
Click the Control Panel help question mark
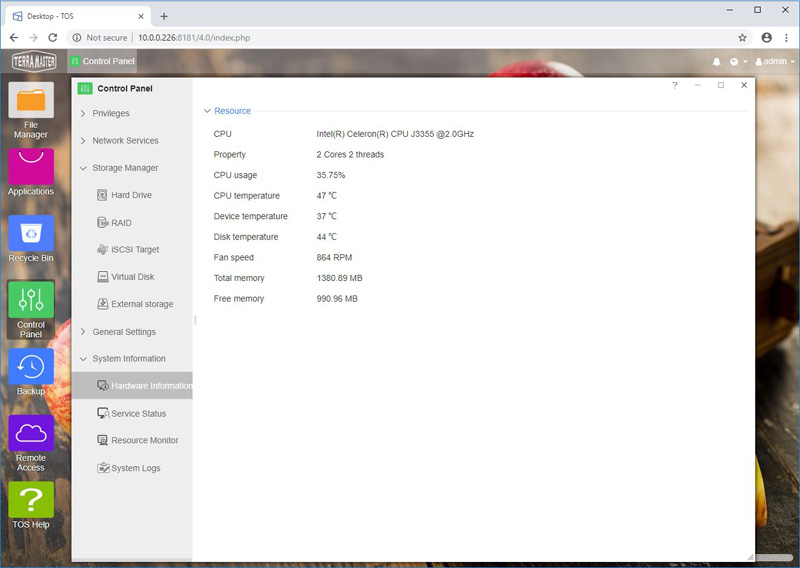tap(674, 85)
